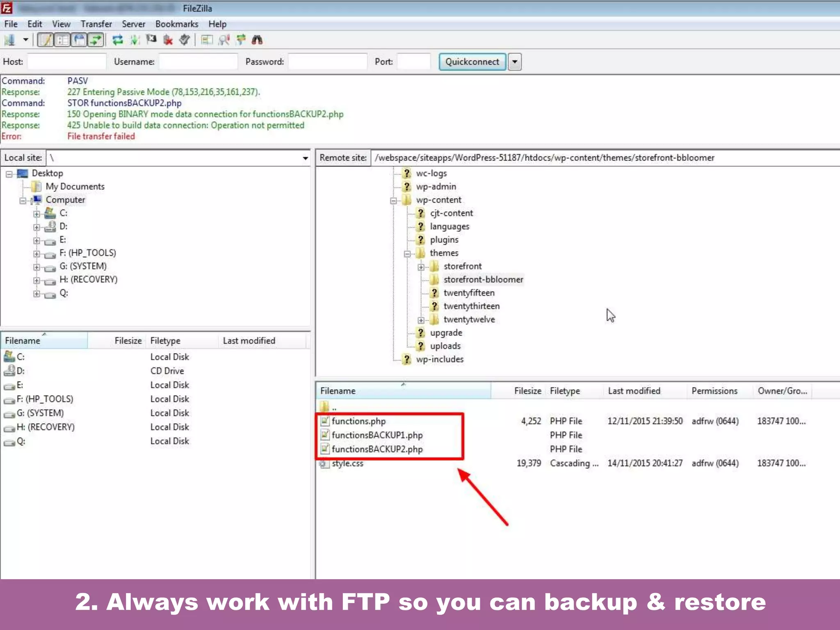
Task: Expand the twentytwelve theme folder
Action: pos(421,320)
